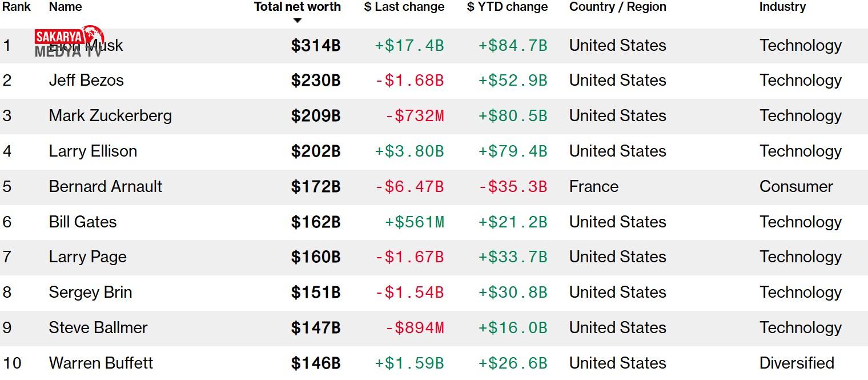Select Sergey Brin's name link

(x=90, y=292)
